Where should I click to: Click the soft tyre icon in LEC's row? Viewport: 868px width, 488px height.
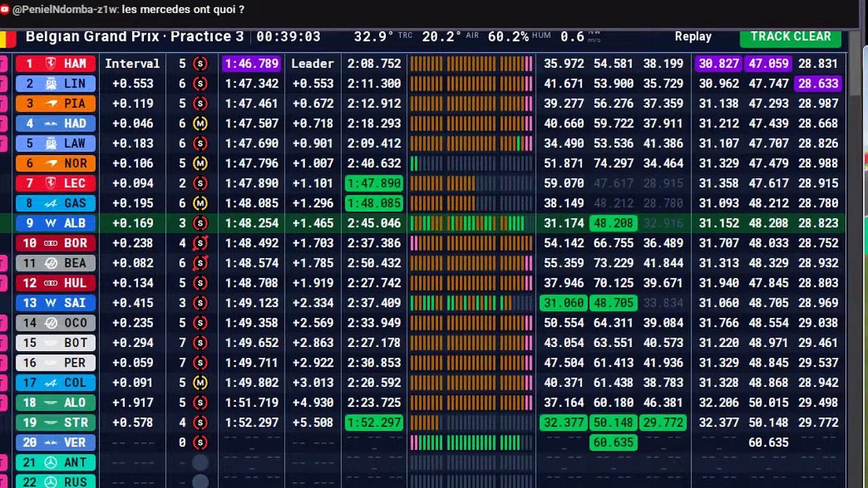[x=199, y=183]
